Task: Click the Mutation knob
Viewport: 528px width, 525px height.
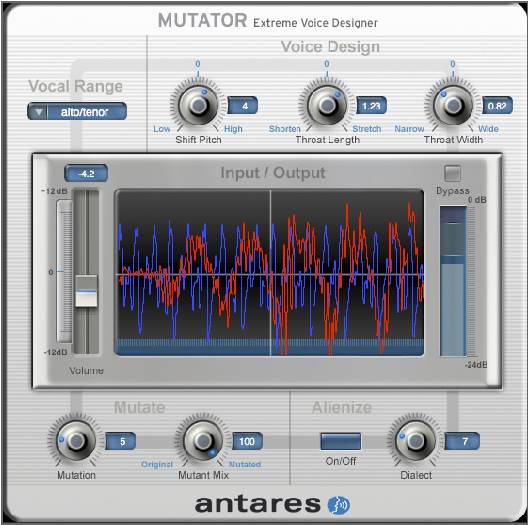Action: pyautogui.click(x=76, y=441)
